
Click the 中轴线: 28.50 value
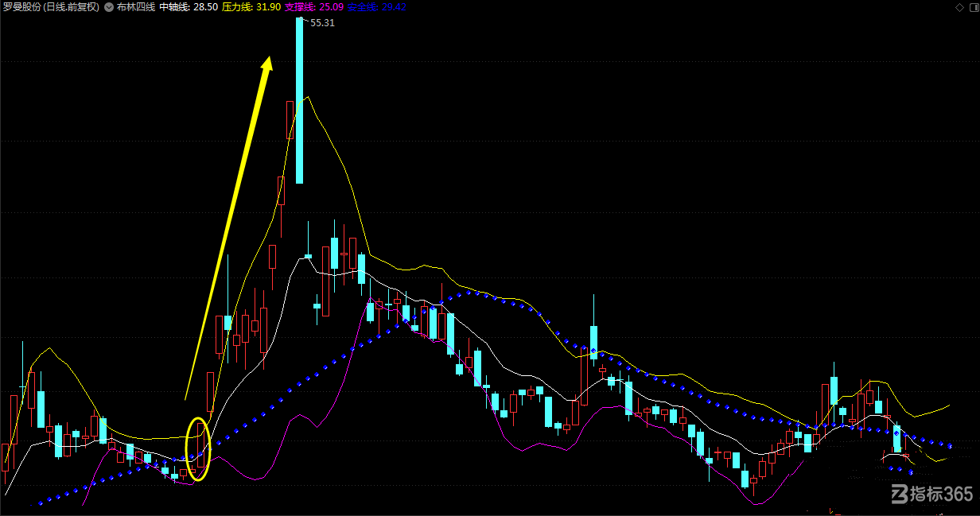[x=189, y=6]
